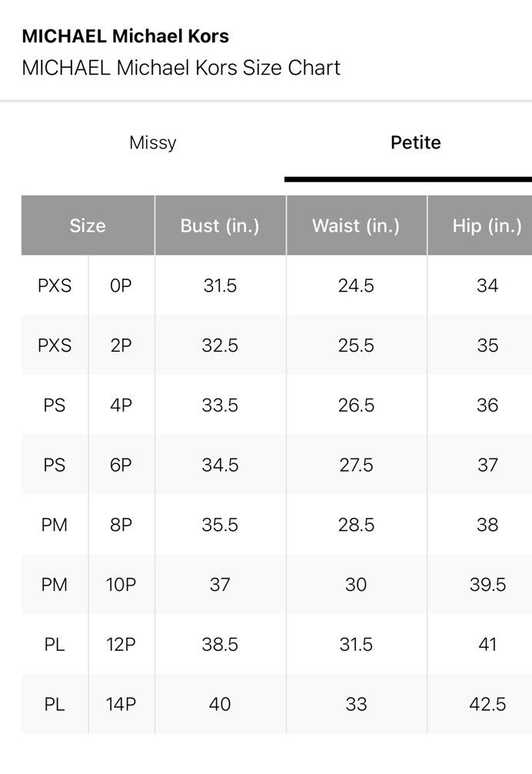Click the Waist (in.) column header
The height and width of the screenshot is (774, 532).
(x=356, y=226)
